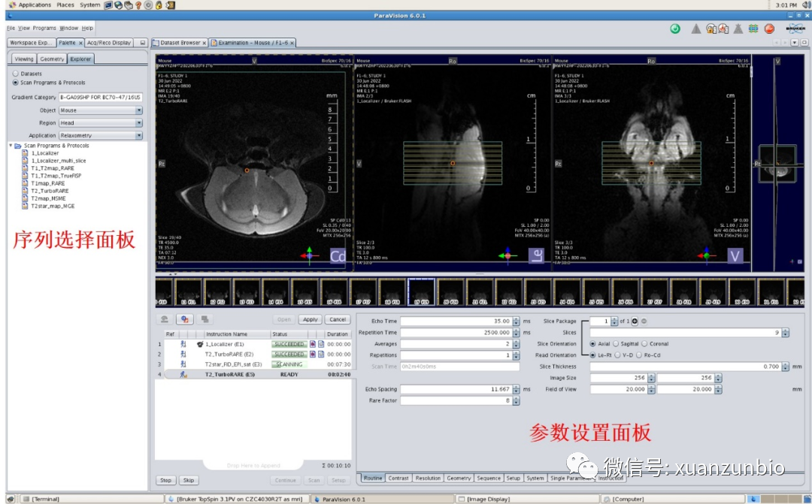Open the Resolution parameter tab

coord(428,478)
